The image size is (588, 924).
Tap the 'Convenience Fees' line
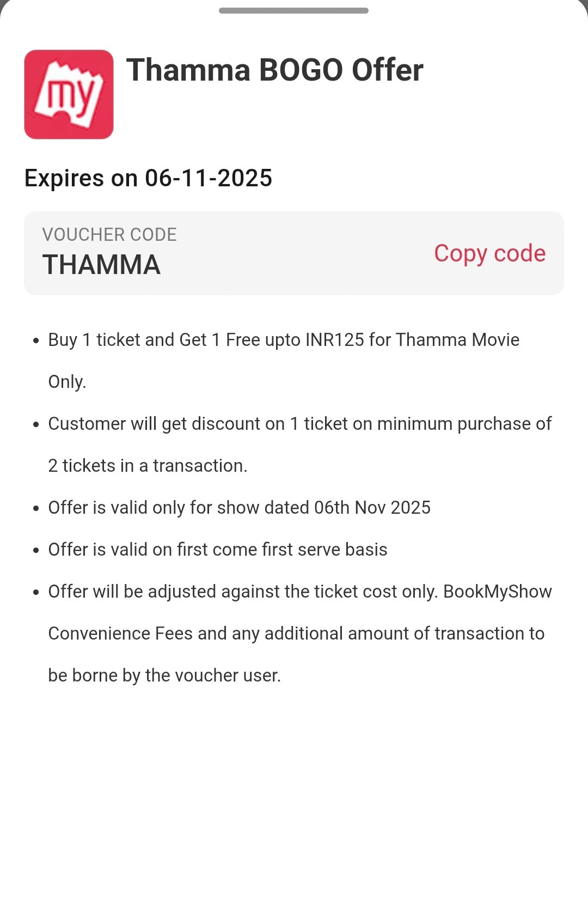296,634
